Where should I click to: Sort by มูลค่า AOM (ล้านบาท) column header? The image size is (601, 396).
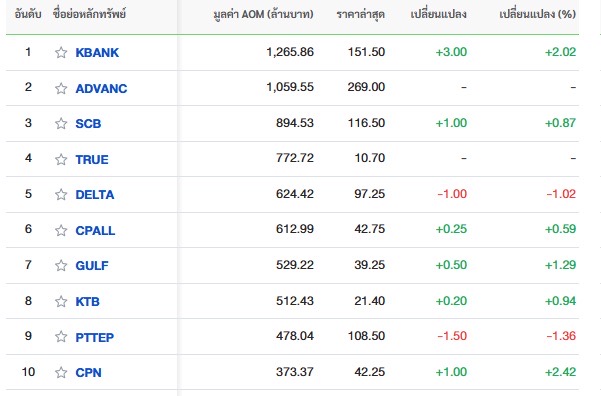263,15
